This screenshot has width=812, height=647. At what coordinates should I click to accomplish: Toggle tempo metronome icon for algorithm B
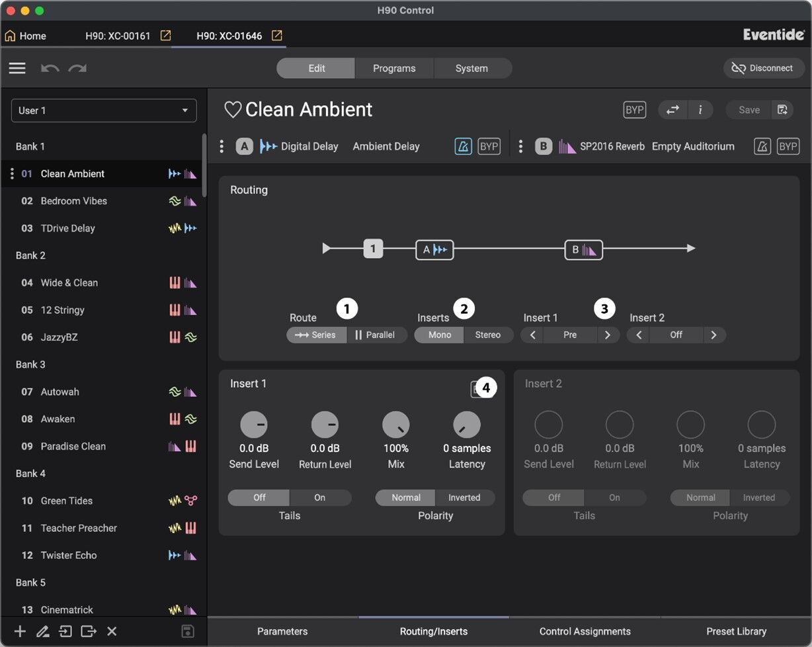(762, 146)
